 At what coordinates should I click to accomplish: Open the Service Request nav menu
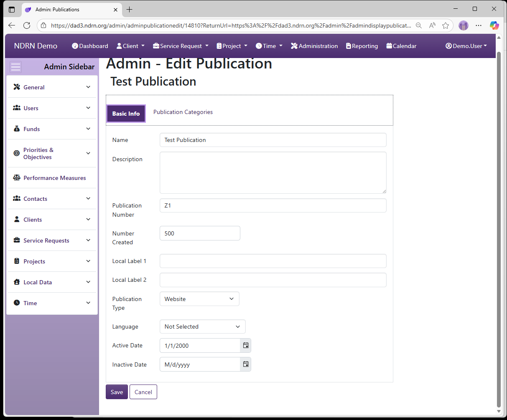point(181,46)
